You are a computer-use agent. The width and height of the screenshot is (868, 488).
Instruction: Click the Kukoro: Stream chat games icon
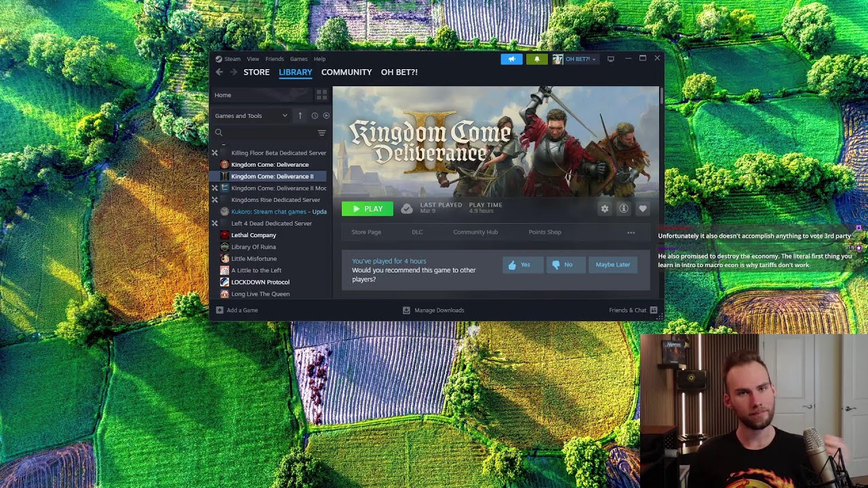[x=224, y=211]
